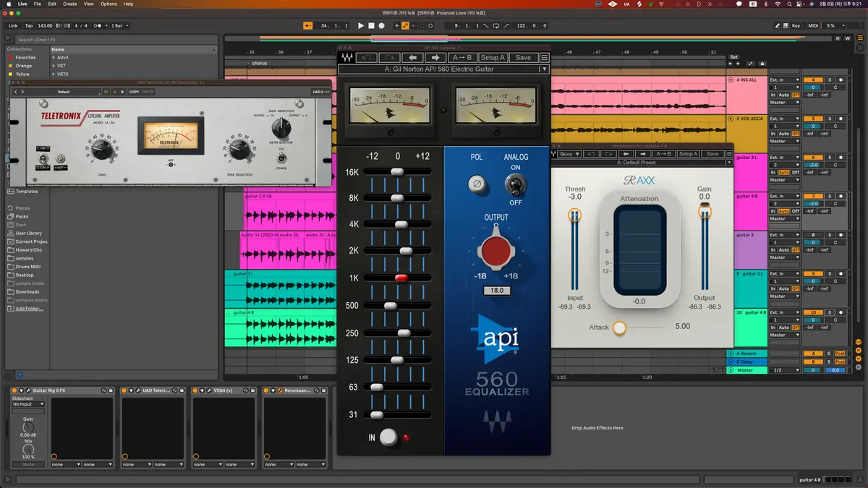
Task: Click Save button in API-560 plugin
Action: 523,58
